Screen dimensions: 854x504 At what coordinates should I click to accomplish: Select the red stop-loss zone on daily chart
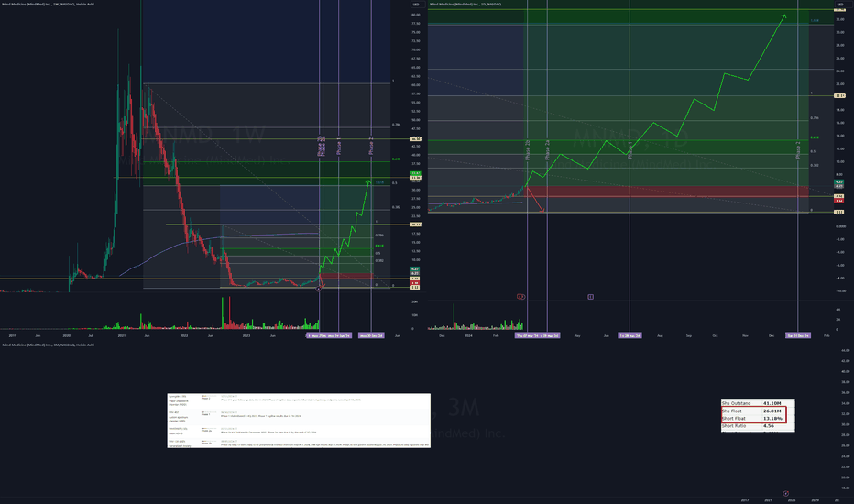point(667,192)
